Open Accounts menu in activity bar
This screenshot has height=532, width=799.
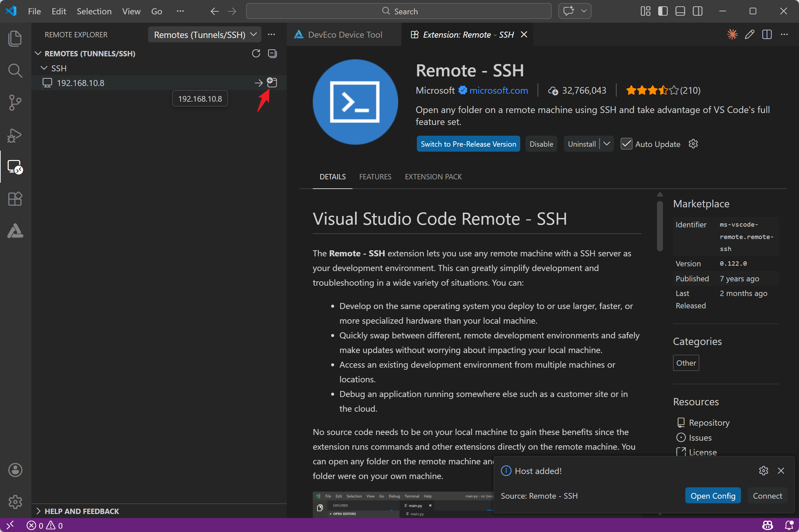(x=15, y=470)
